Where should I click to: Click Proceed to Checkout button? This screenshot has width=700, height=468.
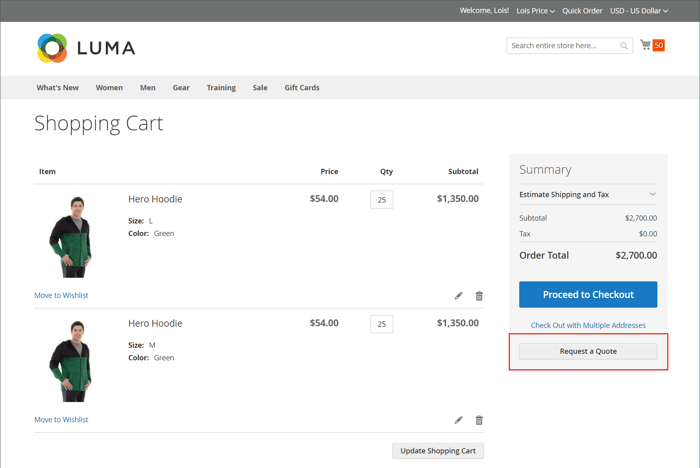pos(588,295)
